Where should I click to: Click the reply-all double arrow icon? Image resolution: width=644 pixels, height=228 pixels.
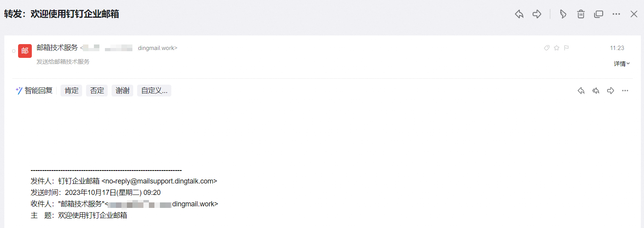pyautogui.click(x=596, y=91)
